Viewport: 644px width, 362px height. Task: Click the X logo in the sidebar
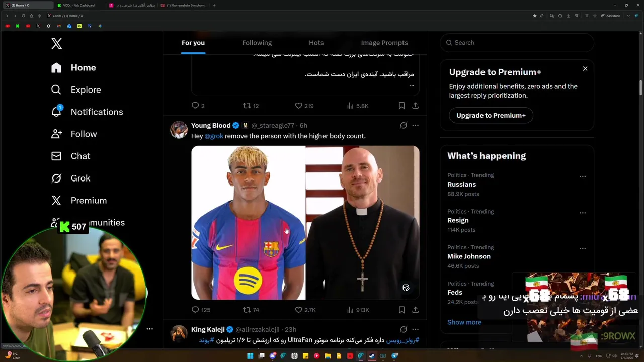tap(56, 44)
